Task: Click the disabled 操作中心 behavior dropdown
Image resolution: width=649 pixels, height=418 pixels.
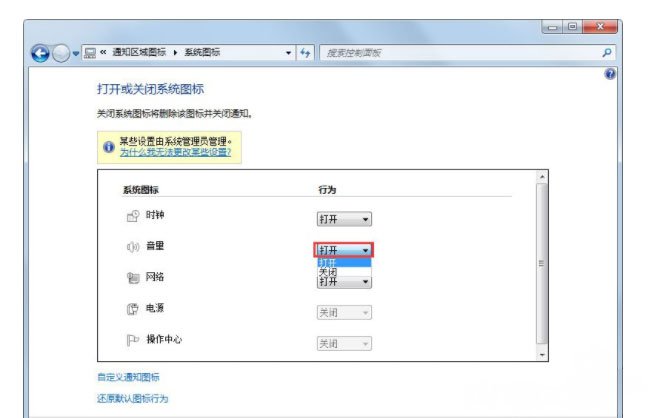Action: (344, 344)
